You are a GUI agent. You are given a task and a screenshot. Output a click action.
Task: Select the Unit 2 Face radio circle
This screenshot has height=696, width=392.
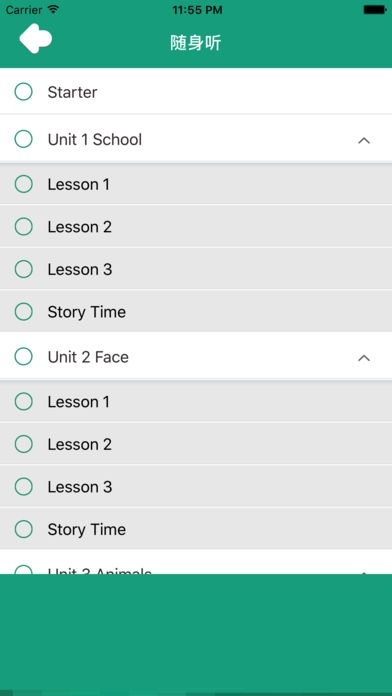tap(24, 356)
